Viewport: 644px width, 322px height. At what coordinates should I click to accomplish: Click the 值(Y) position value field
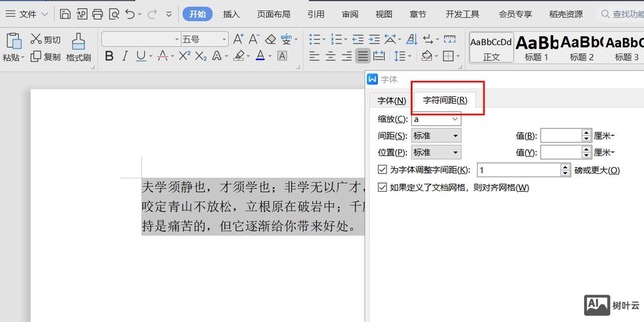tap(561, 152)
